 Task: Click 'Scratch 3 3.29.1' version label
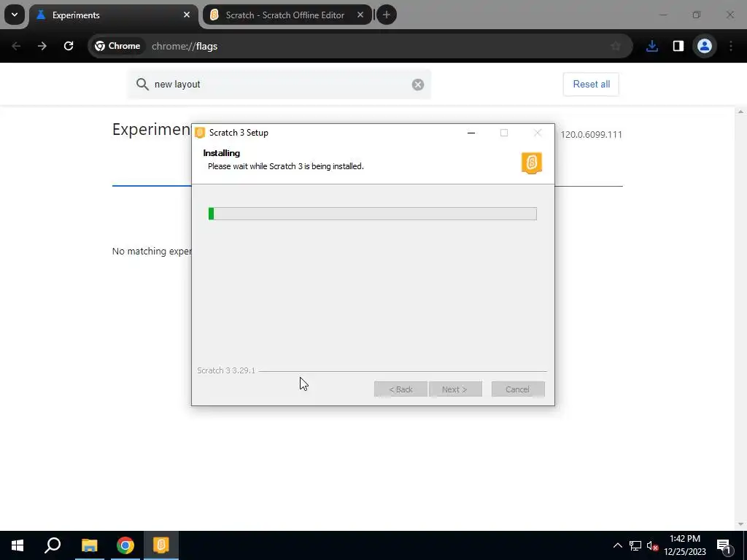click(226, 370)
